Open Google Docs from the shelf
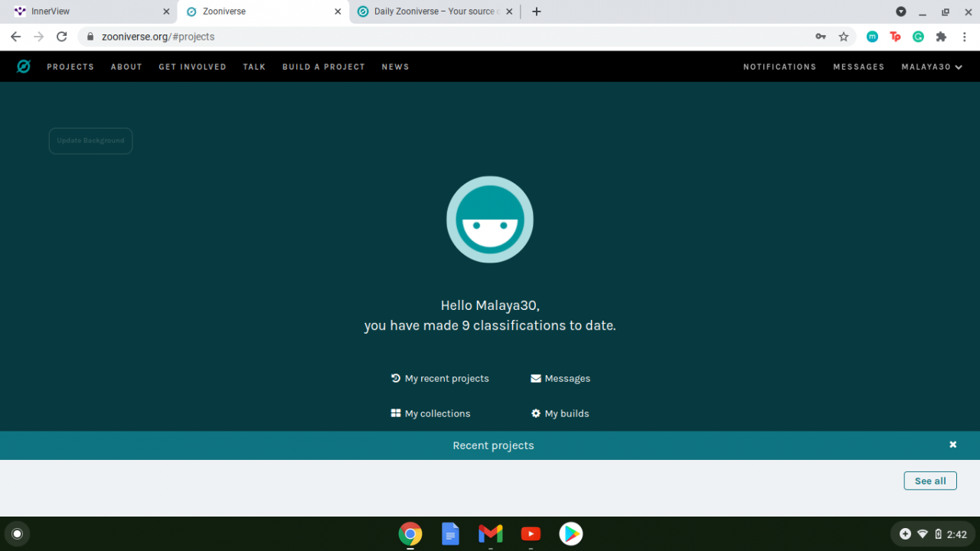 click(450, 533)
